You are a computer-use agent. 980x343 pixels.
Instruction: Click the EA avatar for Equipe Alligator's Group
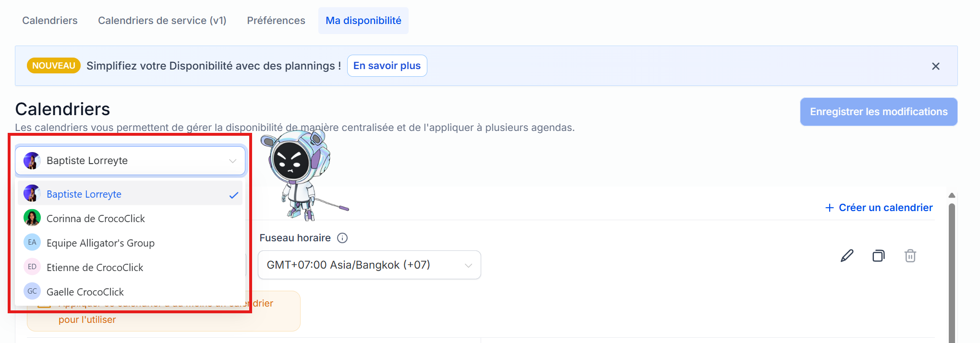[x=32, y=243]
